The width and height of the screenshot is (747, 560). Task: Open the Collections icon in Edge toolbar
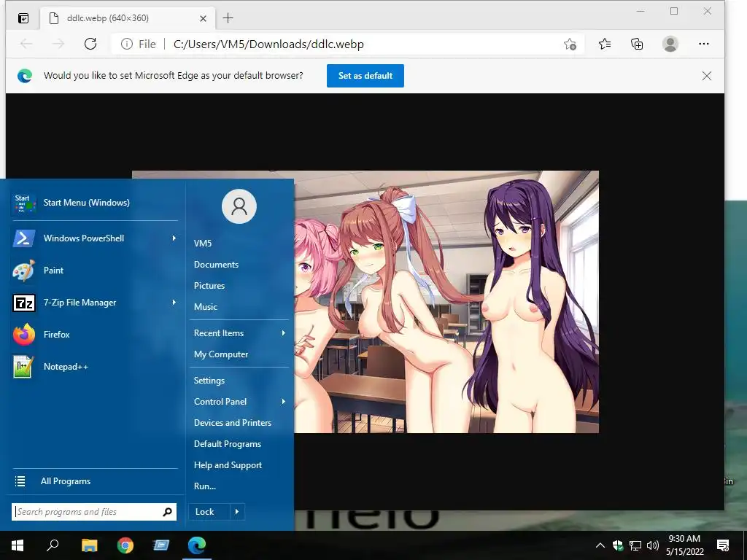point(637,44)
